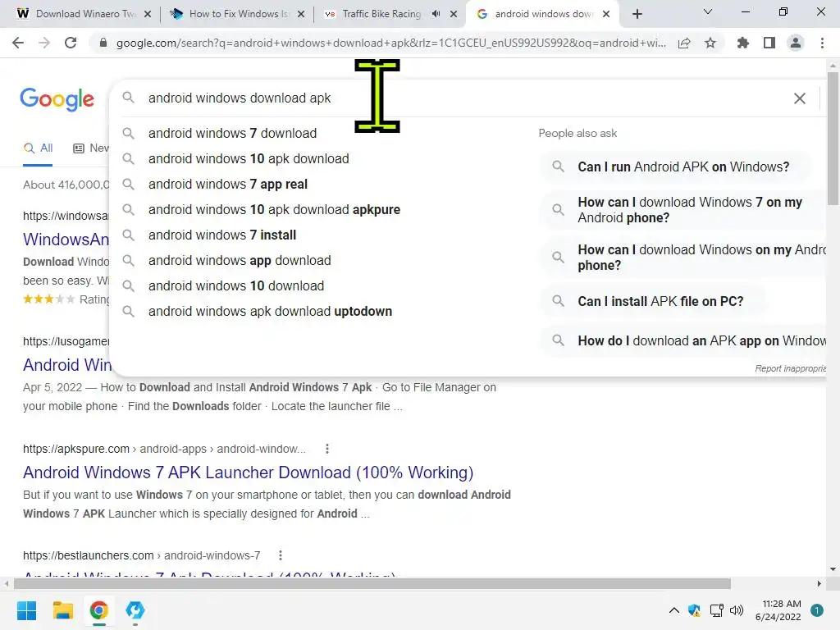The width and height of the screenshot is (840, 630).
Task: Click the vertical scrollbar thumb
Action: (x=833, y=138)
